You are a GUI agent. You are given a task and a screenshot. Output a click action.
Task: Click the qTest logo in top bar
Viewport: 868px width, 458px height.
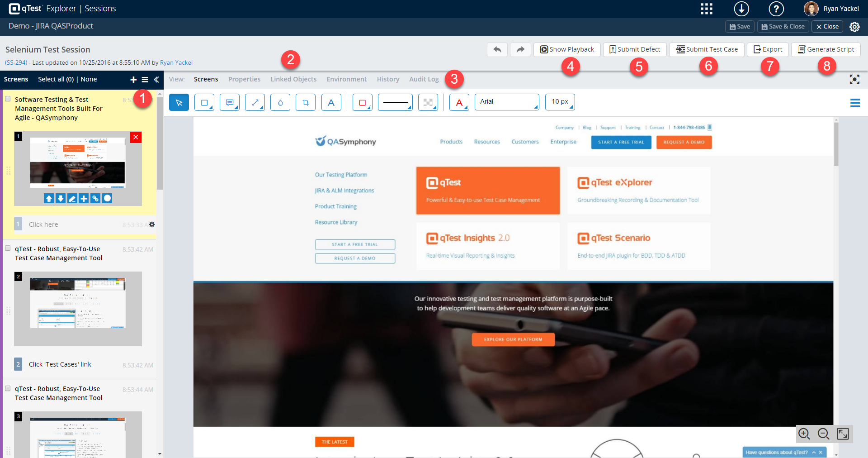click(25, 9)
